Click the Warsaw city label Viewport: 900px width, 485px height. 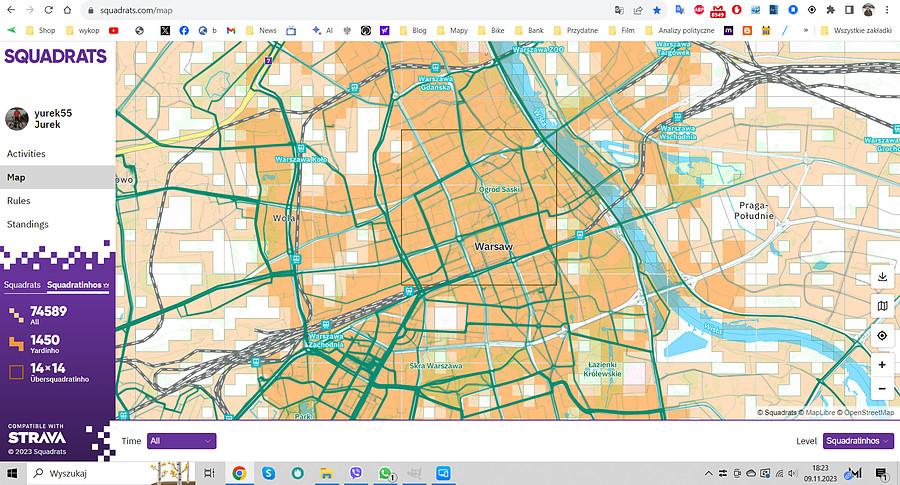coord(494,246)
